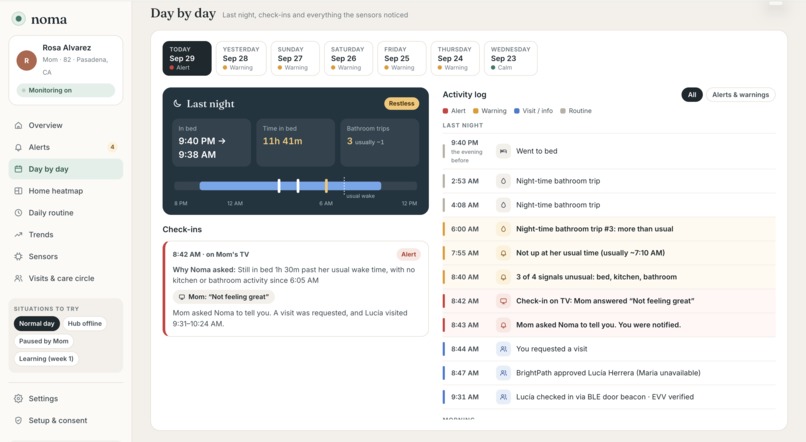
Task: Click the people icon on 8:44 AM row
Action: tap(503, 349)
